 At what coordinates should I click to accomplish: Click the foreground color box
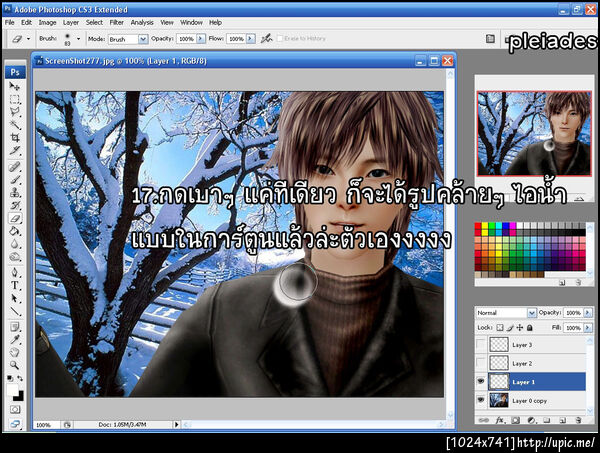[12, 390]
